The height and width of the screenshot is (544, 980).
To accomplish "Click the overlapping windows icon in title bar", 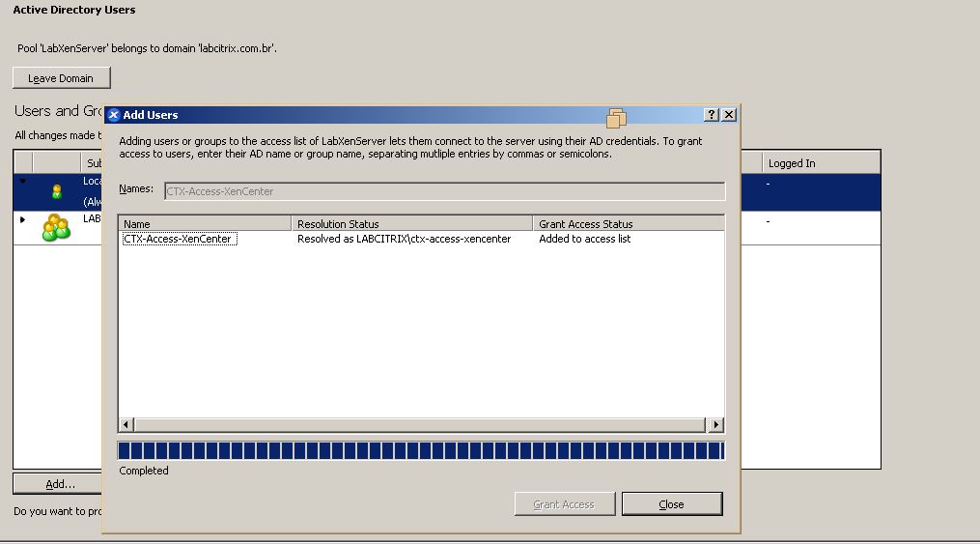I will click(616, 118).
